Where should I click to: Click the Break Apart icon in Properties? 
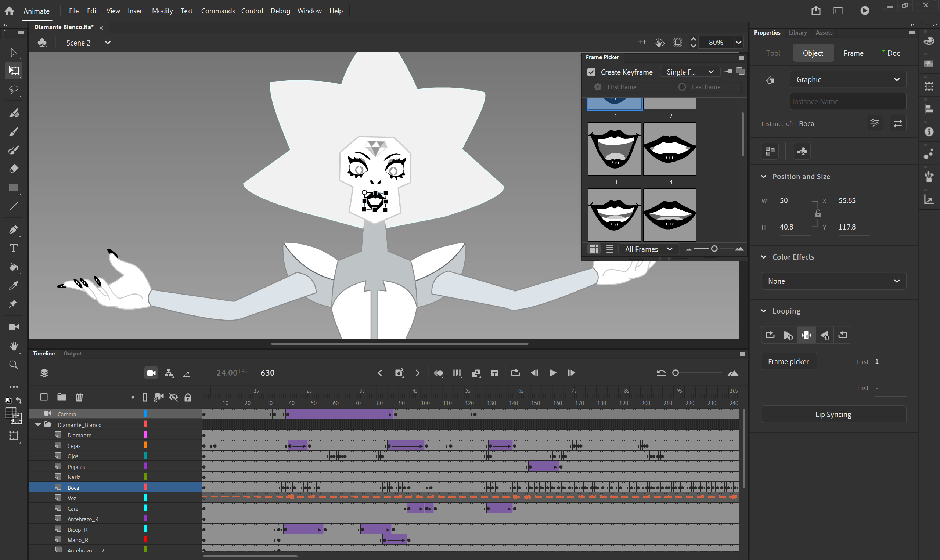coord(770,151)
